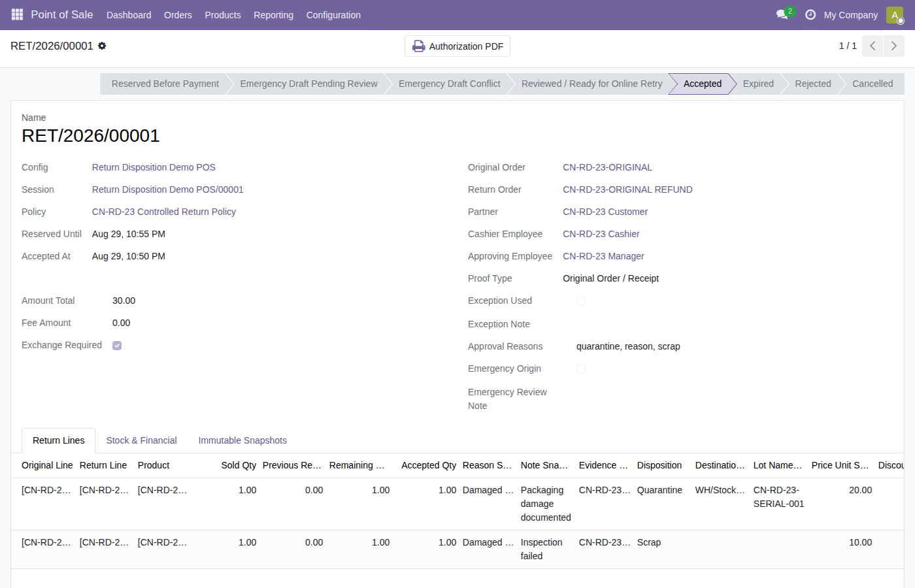Open employee CN-RD-23 Cashier
The width and height of the screenshot is (915, 588).
601,234
